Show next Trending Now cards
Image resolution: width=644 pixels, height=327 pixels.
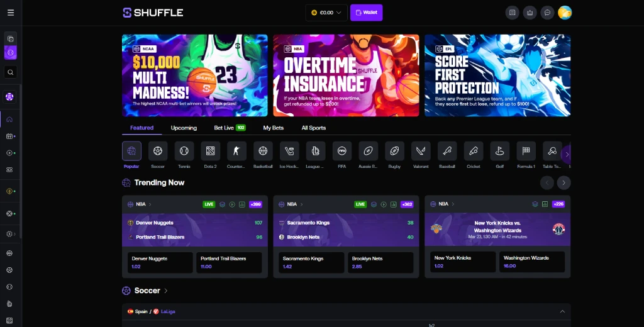coord(564,183)
